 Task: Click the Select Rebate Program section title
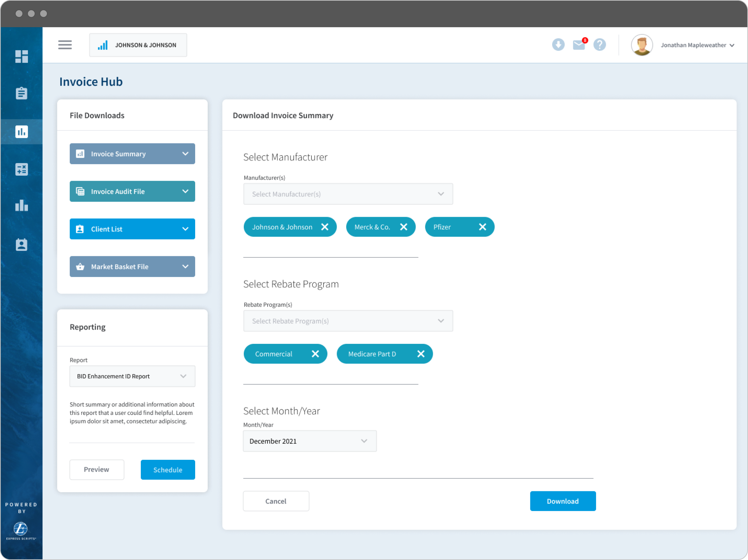click(x=291, y=284)
